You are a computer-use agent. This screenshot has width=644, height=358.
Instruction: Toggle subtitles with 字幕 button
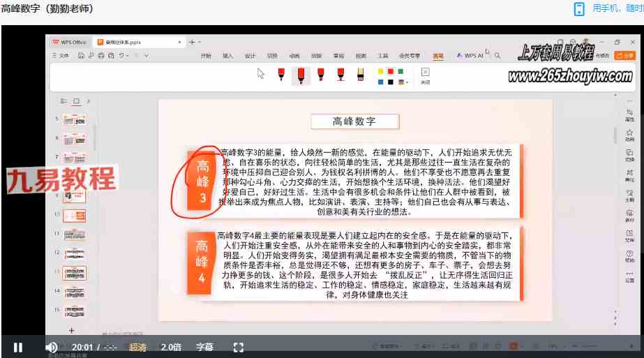pyautogui.click(x=204, y=347)
